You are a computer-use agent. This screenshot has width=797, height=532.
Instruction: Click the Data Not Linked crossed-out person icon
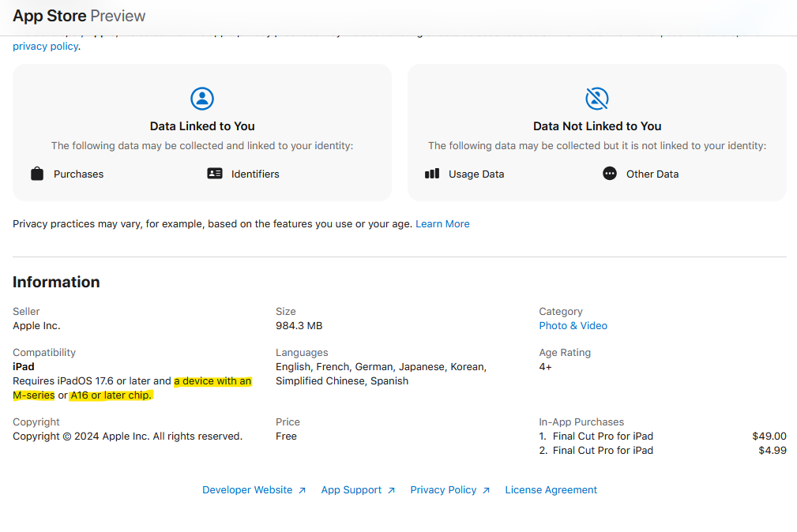[597, 99]
